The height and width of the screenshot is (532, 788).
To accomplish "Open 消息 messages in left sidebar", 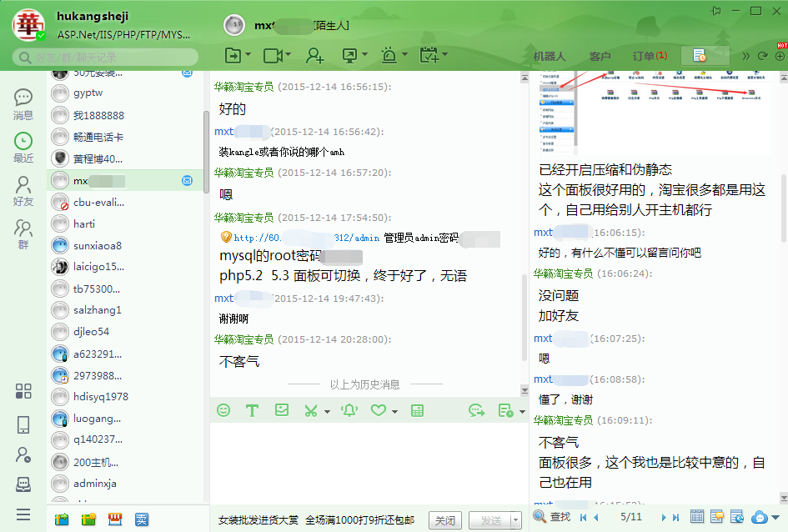I will click(x=23, y=104).
